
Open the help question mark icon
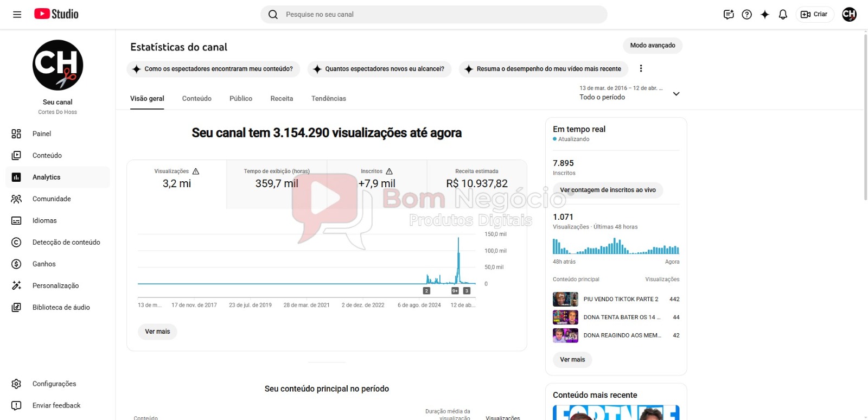point(747,15)
